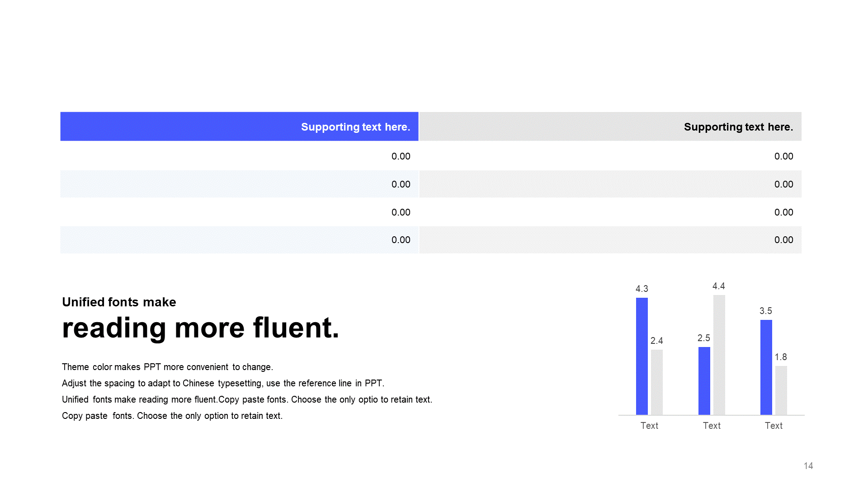Select the "reading more fluent." headline
This screenshot has width=868, height=488.
click(200, 328)
